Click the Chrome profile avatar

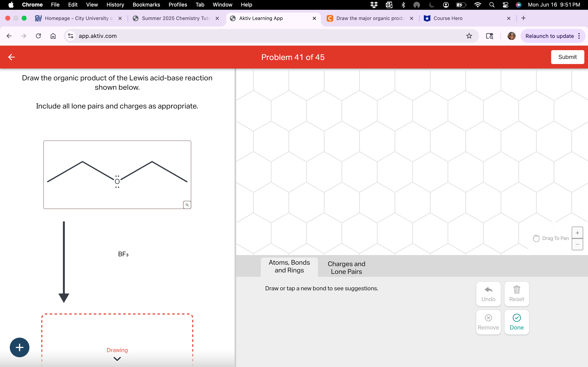point(511,36)
